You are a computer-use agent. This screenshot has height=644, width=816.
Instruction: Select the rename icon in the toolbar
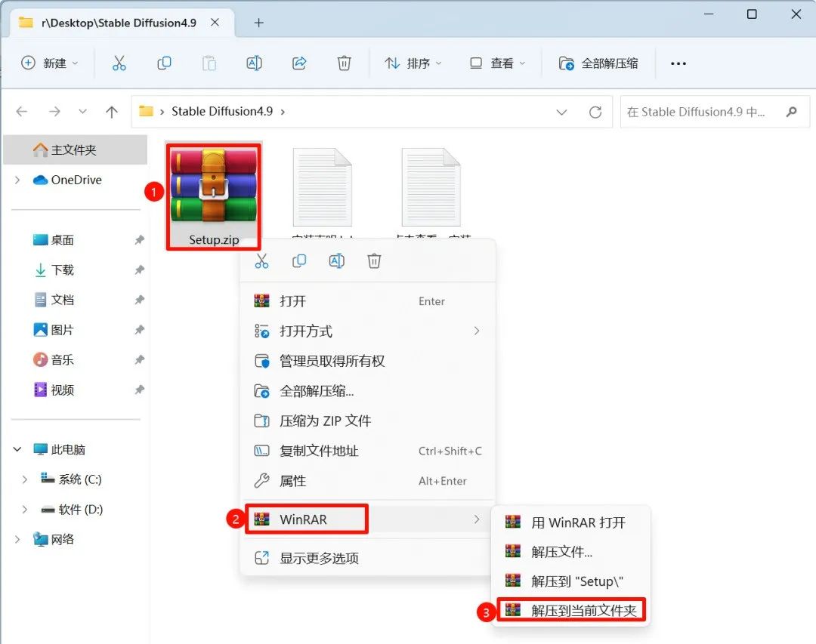pyautogui.click(x=254, y=63)
